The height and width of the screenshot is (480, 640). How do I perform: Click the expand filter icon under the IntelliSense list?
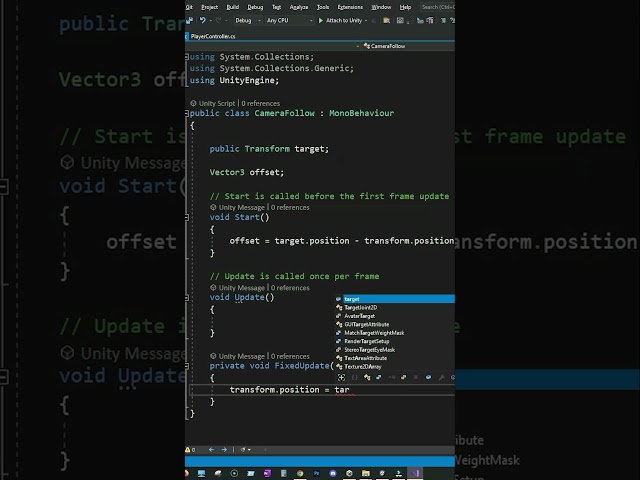(341, 378)
